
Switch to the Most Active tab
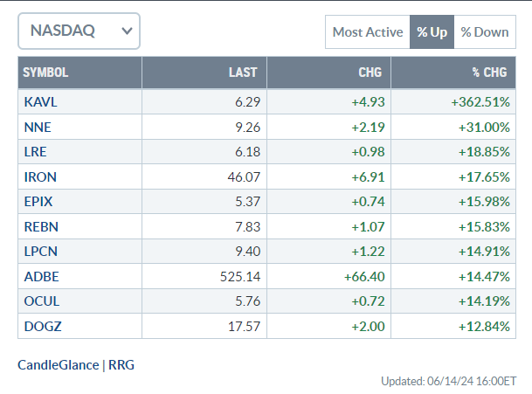(367, 32)
